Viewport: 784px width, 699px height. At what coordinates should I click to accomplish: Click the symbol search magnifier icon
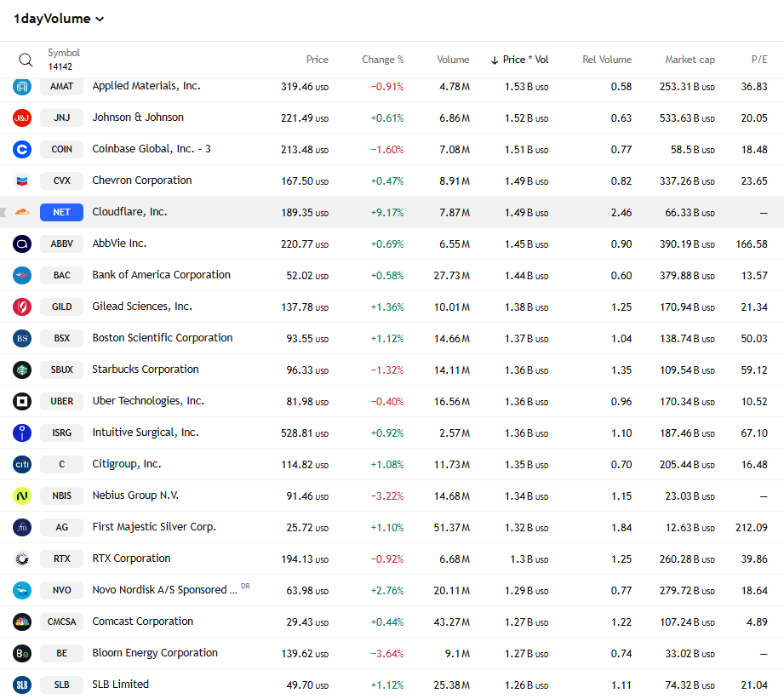point(26,60)
